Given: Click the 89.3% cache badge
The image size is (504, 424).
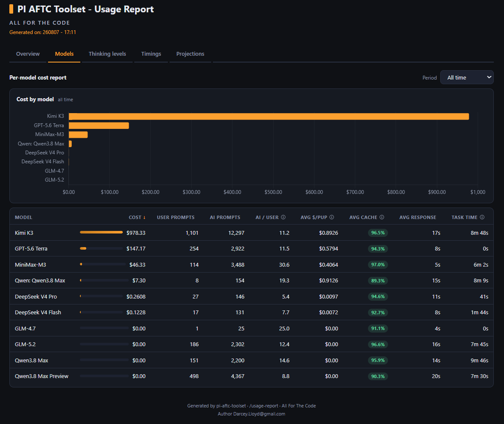Looking at the screenshot, I should click(378, 281).
